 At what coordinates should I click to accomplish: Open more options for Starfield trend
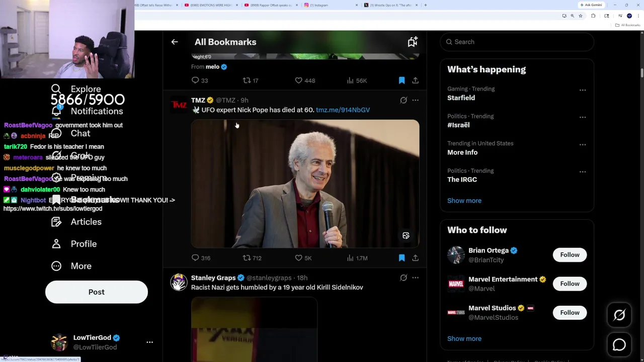point(583,90)
